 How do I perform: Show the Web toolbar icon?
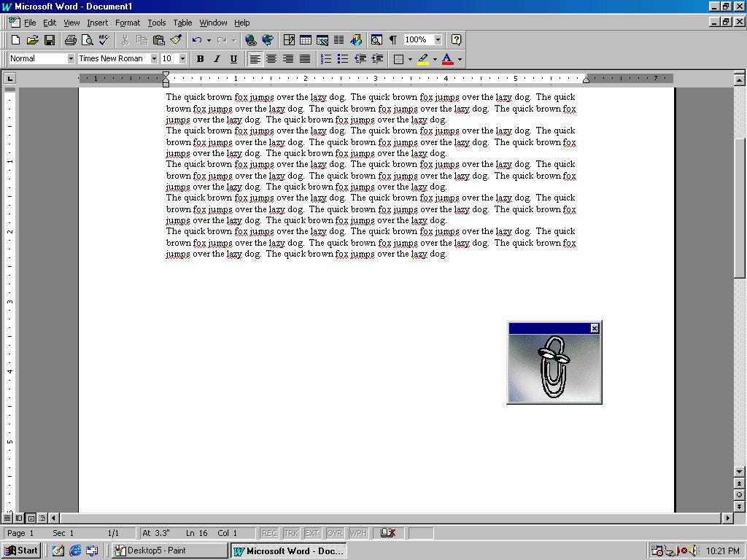pos(268,40)
